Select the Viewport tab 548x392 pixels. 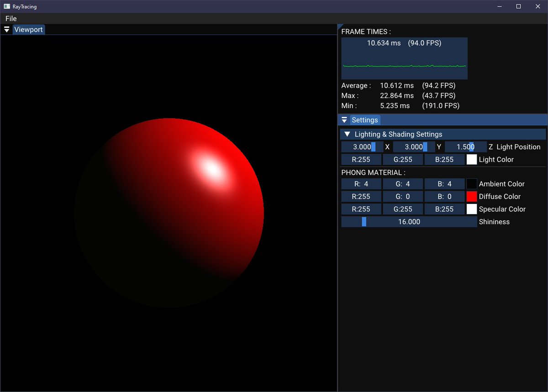click(28, 30)
